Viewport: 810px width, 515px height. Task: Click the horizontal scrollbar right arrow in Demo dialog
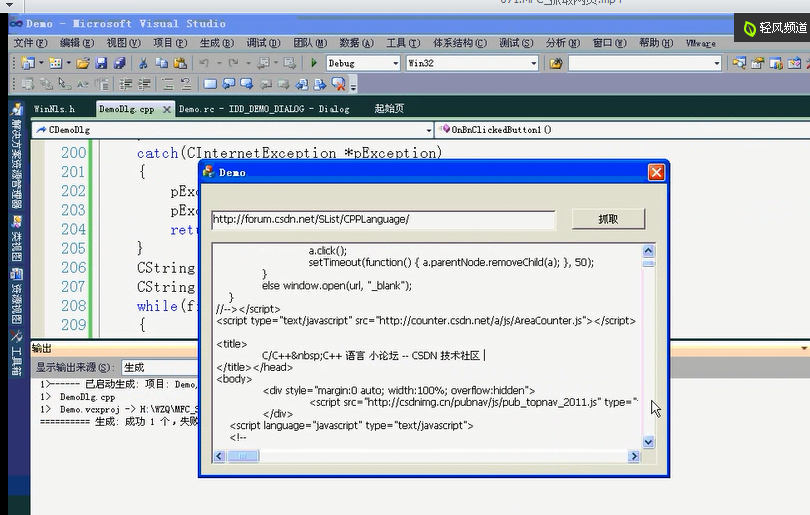click(633, 456)
